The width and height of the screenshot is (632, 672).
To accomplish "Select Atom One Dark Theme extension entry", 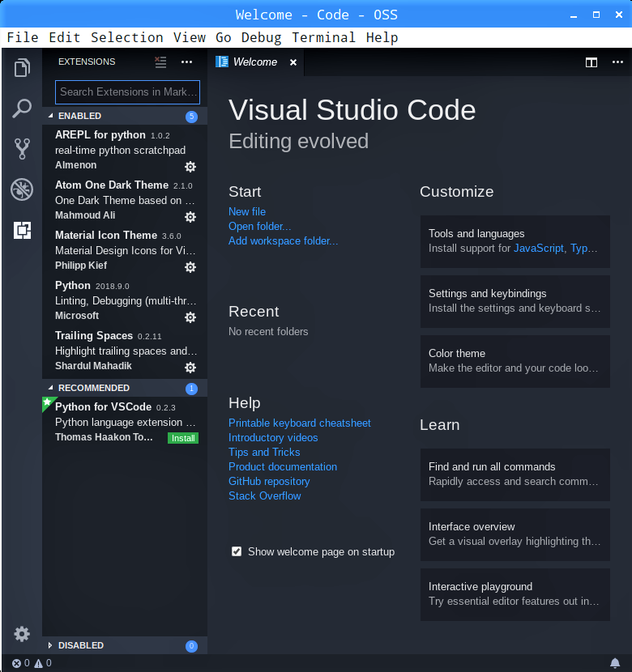I will 124,200.
